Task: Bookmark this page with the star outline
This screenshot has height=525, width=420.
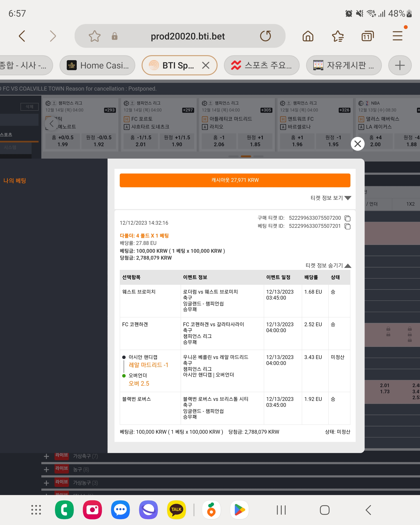Action: click(x=94, y=36)
